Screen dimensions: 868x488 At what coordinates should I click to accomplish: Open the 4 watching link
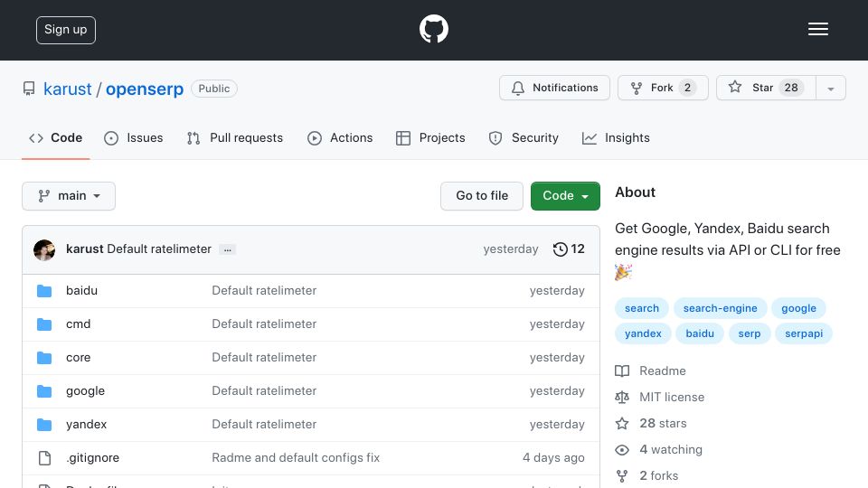tap(670, 449)
